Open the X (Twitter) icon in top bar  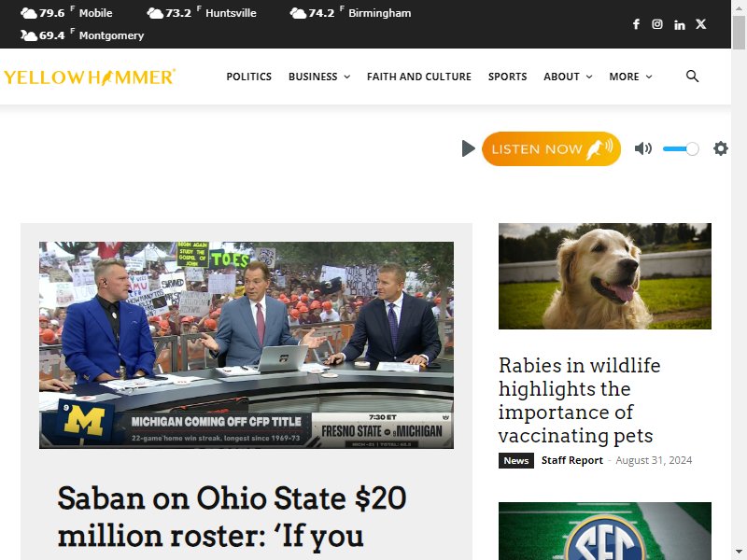(x=701, y=24)
